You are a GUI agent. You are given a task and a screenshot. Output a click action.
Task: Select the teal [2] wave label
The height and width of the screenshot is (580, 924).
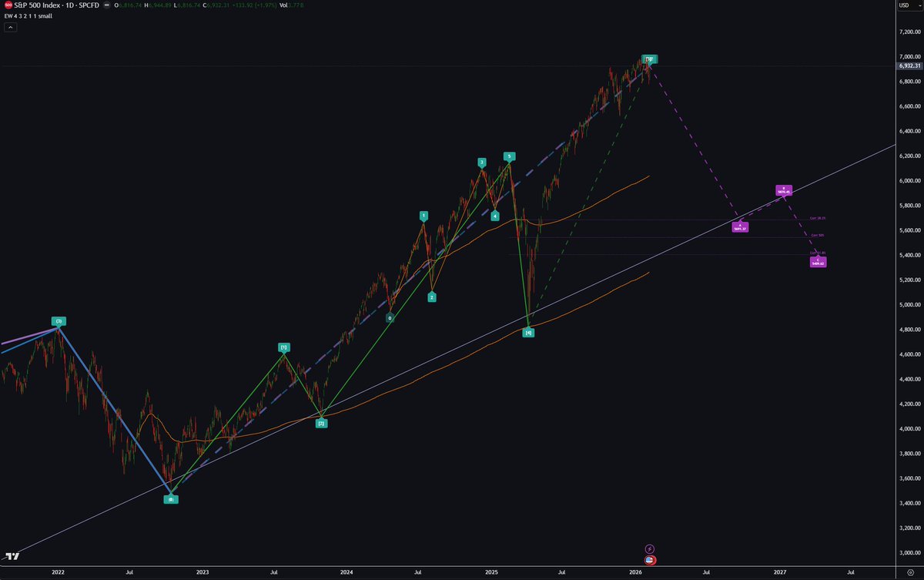[x=321, y=423]
